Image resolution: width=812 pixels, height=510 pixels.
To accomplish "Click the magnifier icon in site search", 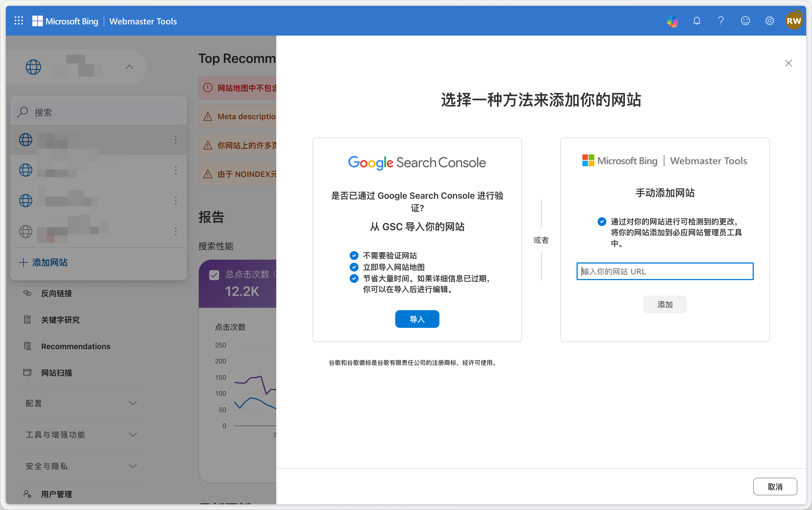I will [23, 112].
